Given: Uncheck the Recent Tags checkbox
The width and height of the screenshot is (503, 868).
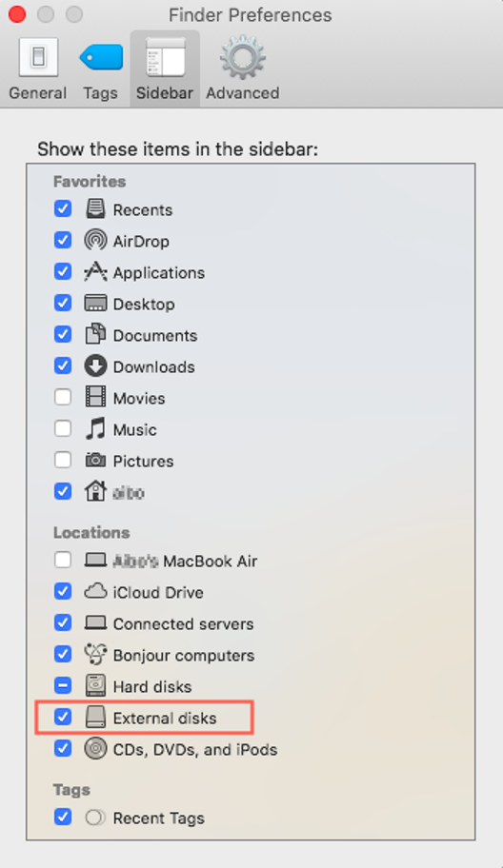Looking at the screenshot, I should coord(63,817).
